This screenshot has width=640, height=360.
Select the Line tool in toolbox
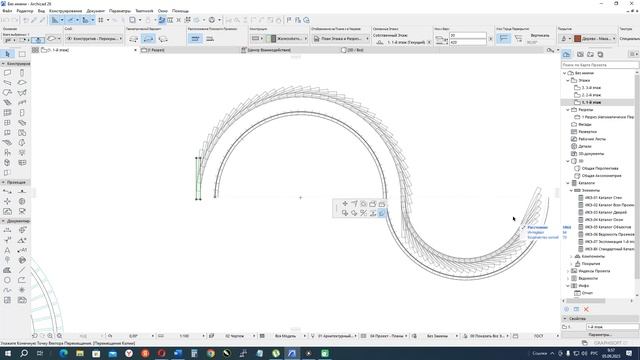click(x=22, y=270)
